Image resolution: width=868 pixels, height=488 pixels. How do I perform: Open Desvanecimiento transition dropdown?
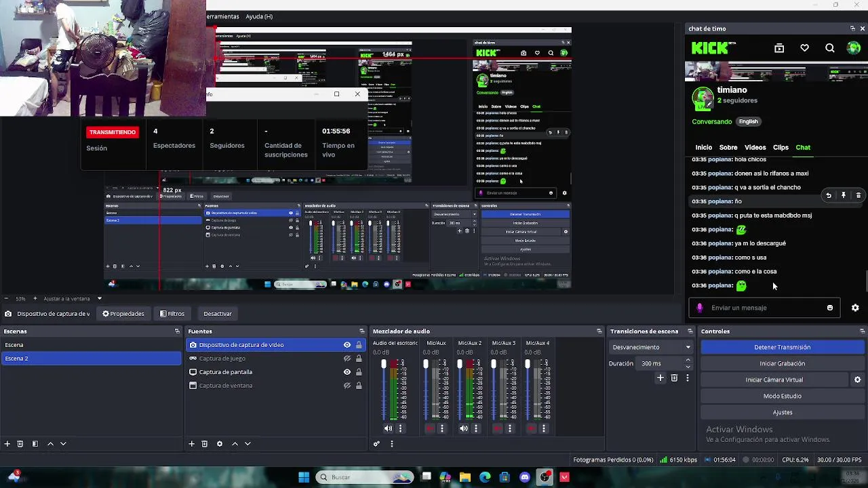pos(651,347)
